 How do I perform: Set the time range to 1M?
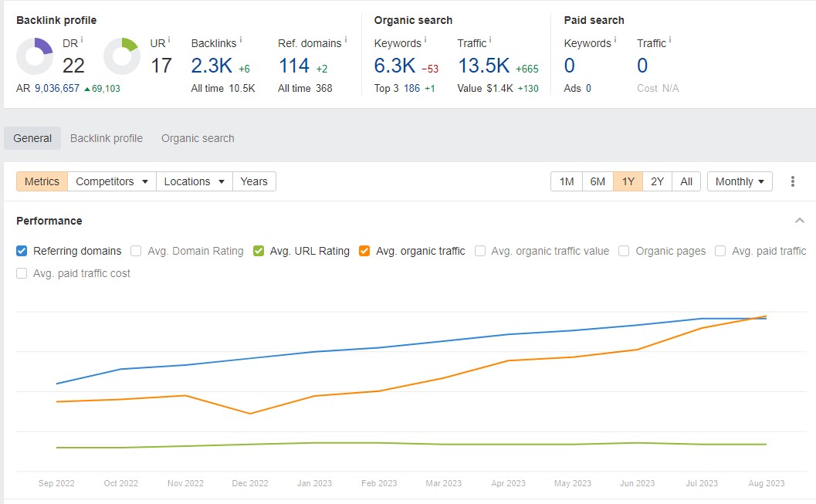(567, 181)
